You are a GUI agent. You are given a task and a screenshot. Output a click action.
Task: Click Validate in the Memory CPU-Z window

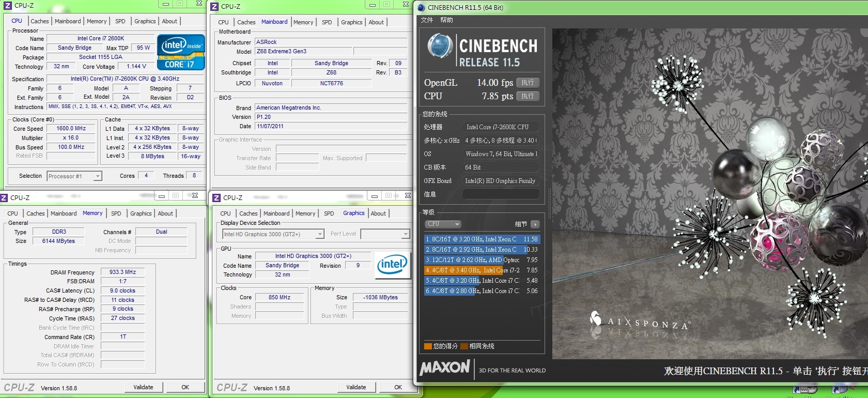pos(143,387)
